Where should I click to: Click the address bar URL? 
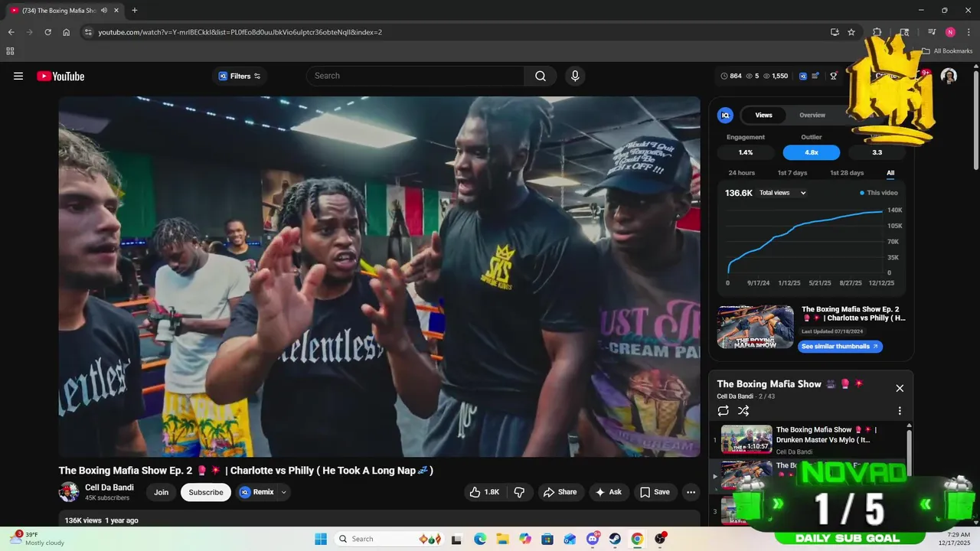point(240,32)
